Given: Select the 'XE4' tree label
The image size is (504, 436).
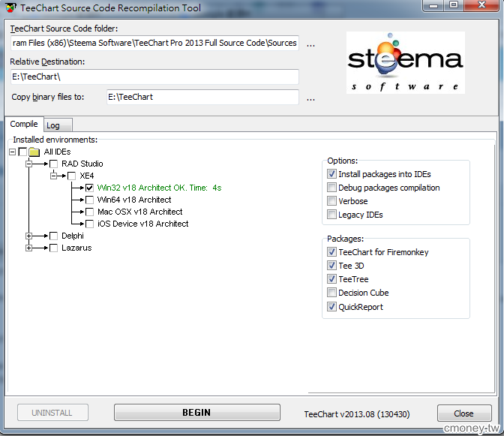Looking at the screenshot, I should pyautogui.click(x=87, y=176).
